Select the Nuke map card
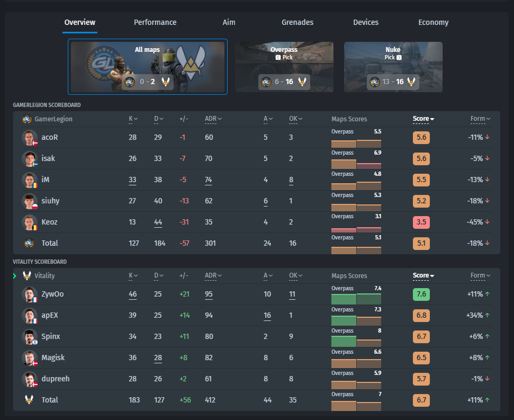This screenshot has width=514, height=420. pyautogui.click(x=393, y=67)
